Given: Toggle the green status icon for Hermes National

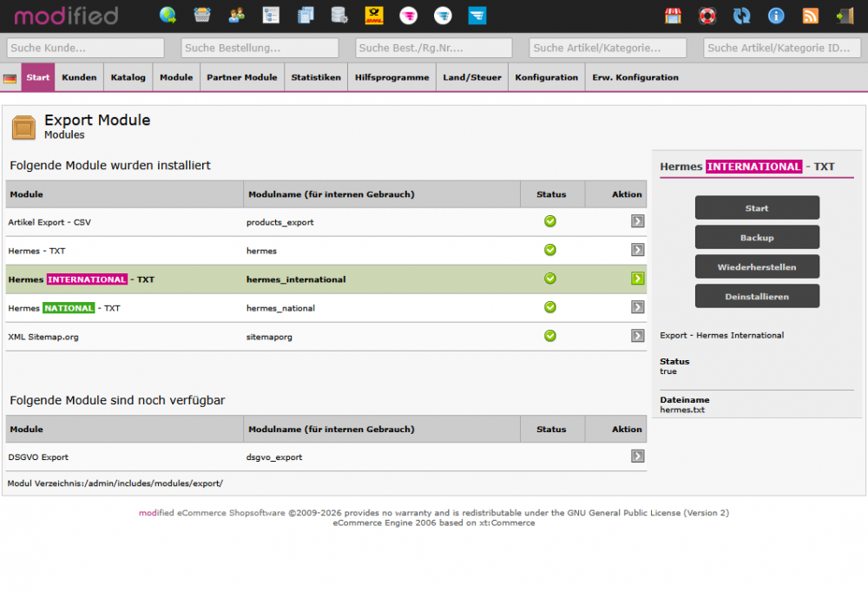Looking at the screenshot, I should pyautogui.click(x=549, y=307).
